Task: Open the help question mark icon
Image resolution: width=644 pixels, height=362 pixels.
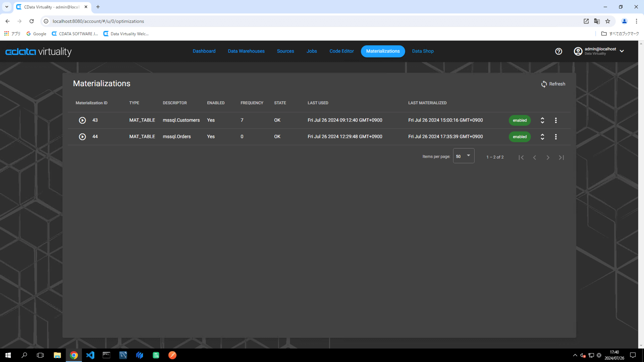Action: [558, 51]
